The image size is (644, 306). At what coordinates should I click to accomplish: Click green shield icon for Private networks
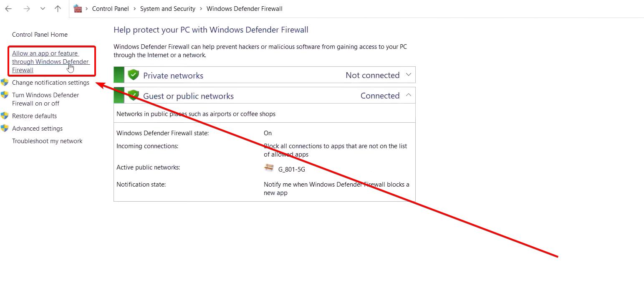pos(133,75)
